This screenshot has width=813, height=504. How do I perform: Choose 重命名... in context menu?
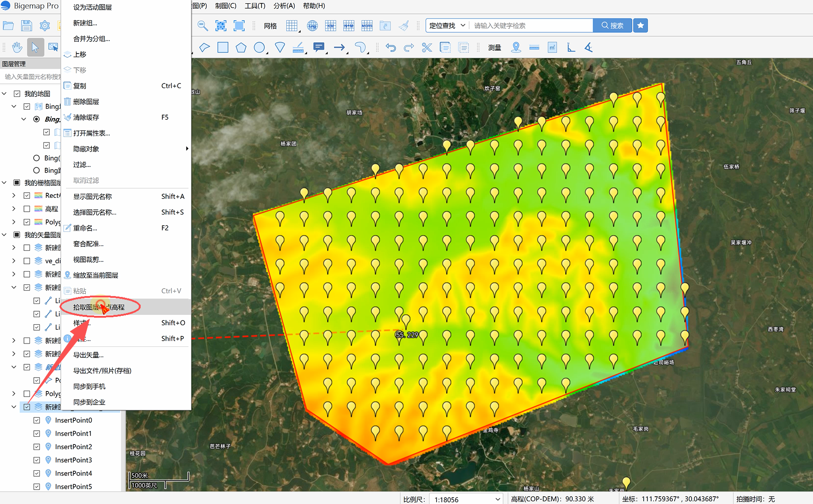point(126,228)
